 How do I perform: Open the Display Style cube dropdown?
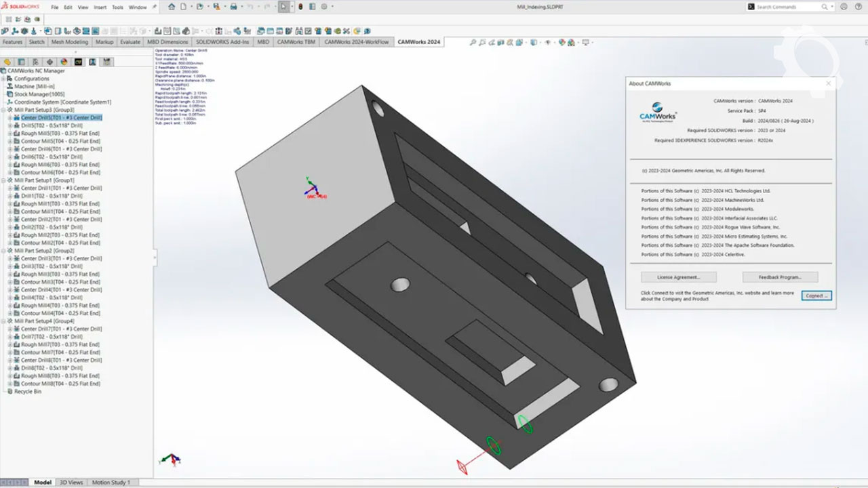[534, 42]
